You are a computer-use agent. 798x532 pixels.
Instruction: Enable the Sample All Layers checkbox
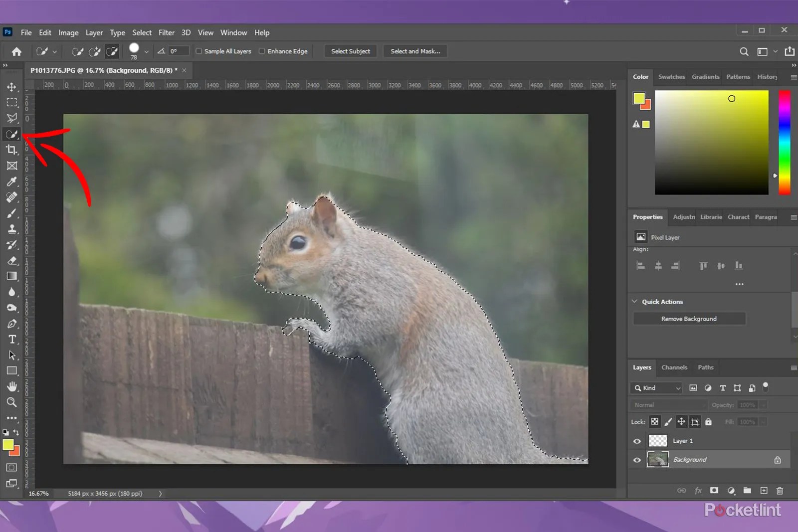[x=199, y=51]
